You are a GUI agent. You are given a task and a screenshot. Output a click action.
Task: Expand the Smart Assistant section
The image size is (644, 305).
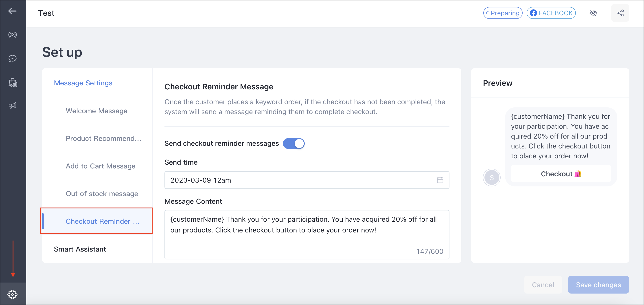click(80, 249)
